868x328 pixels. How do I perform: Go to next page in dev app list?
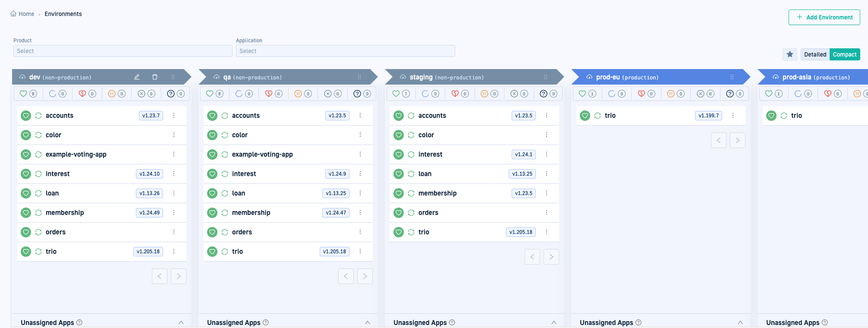[179, 276]
